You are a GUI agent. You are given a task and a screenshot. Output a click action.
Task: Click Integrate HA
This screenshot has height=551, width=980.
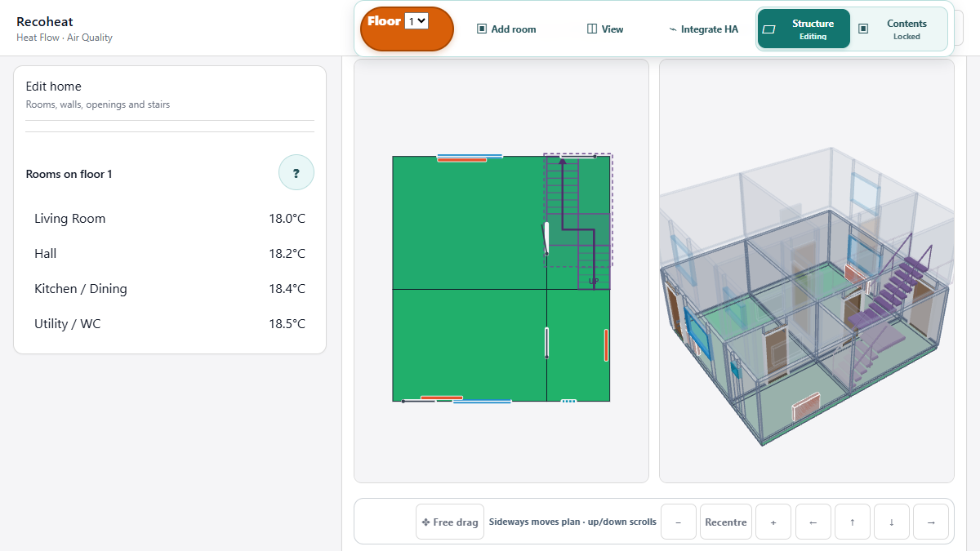click(x=703, y=29)
